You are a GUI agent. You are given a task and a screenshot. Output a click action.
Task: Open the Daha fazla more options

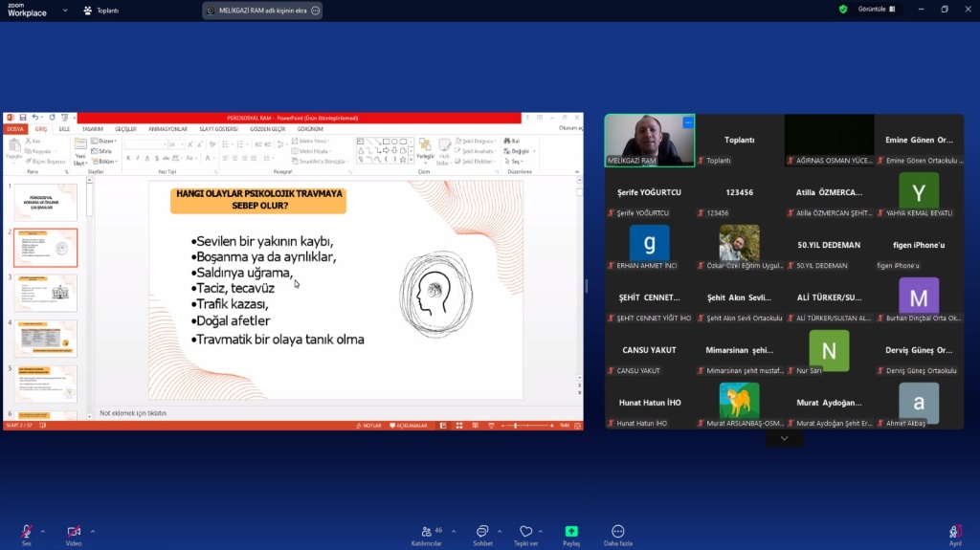617,532
